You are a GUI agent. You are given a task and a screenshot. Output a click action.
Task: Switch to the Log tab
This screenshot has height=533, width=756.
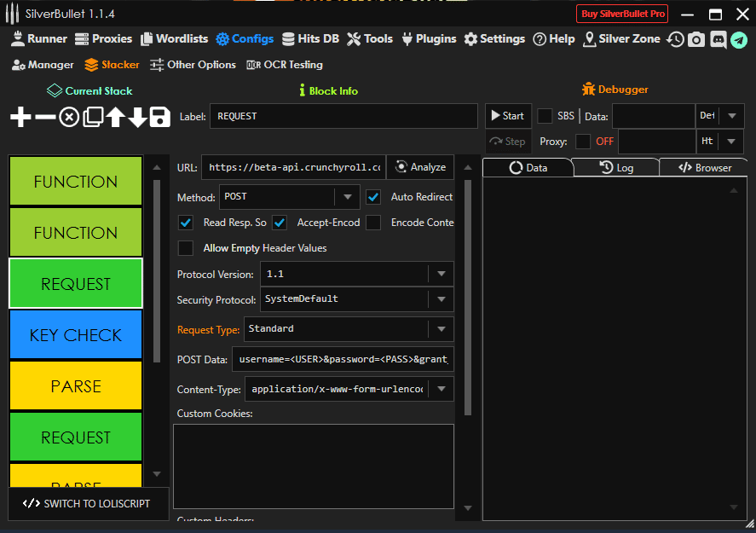(616, 168)
